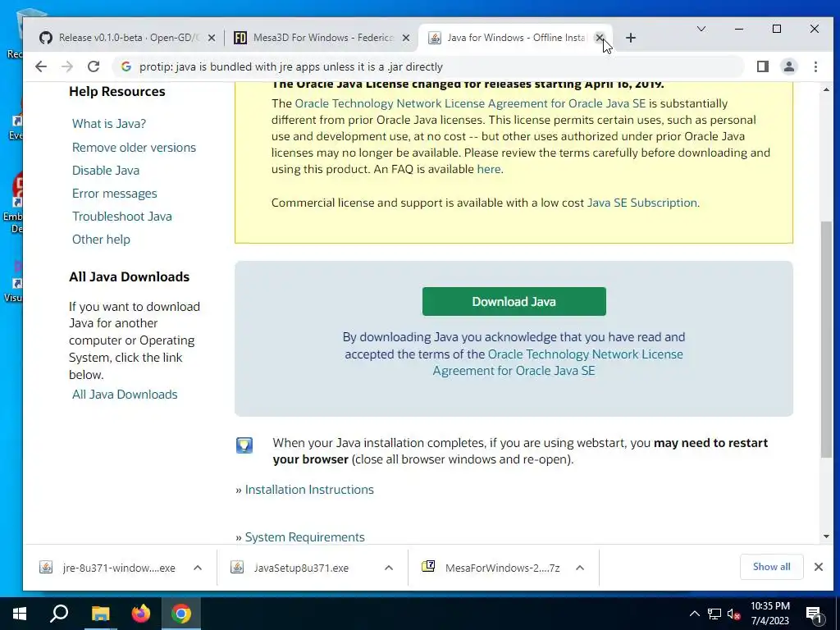Open Chrome's three-dot menu

(x=815, y=66)
